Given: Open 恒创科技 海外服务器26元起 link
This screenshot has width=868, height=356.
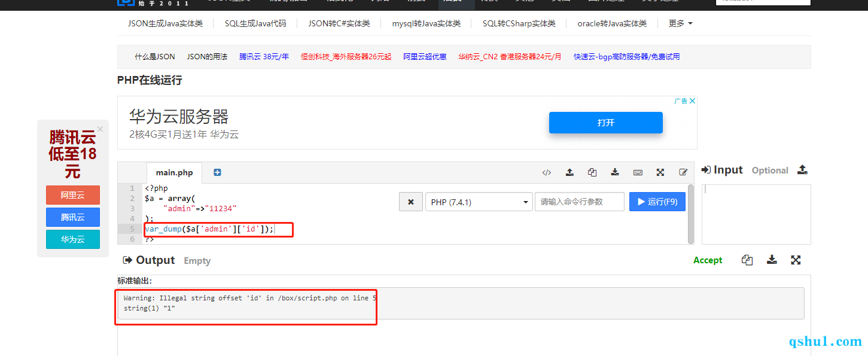Looking at the screenshot, I should (x=346, y=57).
